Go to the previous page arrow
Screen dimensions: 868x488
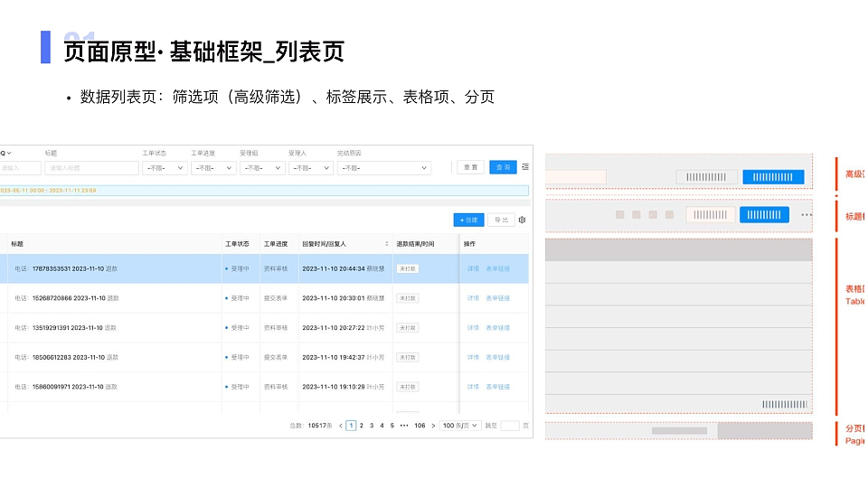[341, 426]
